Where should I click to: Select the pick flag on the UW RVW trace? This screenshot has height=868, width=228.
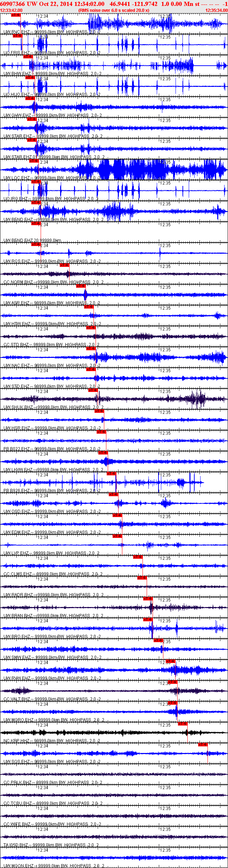(x=171, y=661)
